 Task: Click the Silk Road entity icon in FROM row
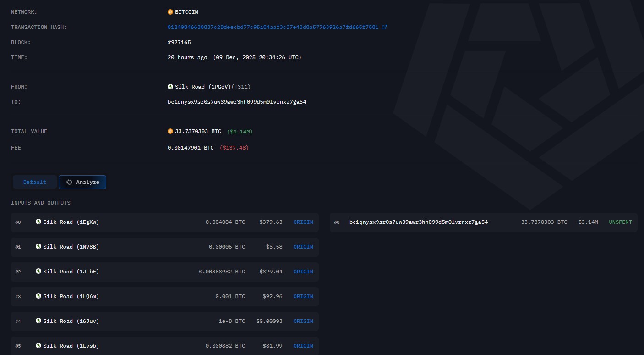pos(170,86)
